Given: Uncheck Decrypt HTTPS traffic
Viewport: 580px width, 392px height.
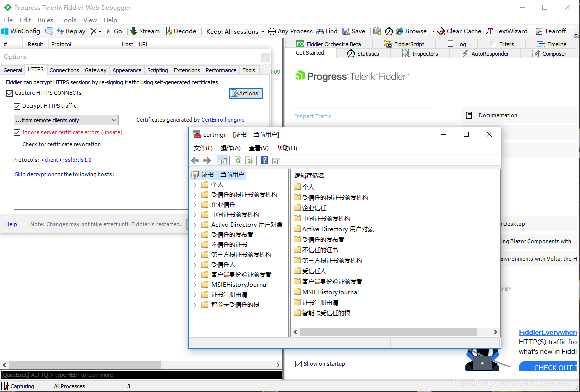Looking at the screenshot, I should click(x=17, y=106).
